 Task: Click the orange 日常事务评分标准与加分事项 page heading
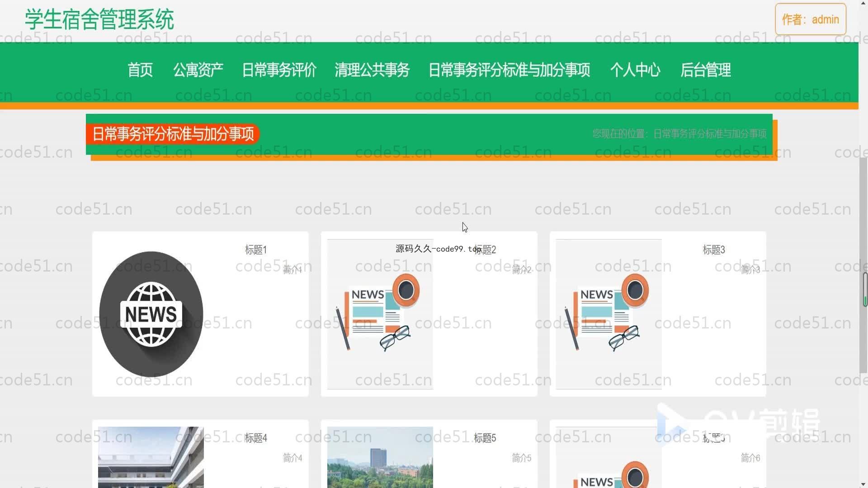173,134
